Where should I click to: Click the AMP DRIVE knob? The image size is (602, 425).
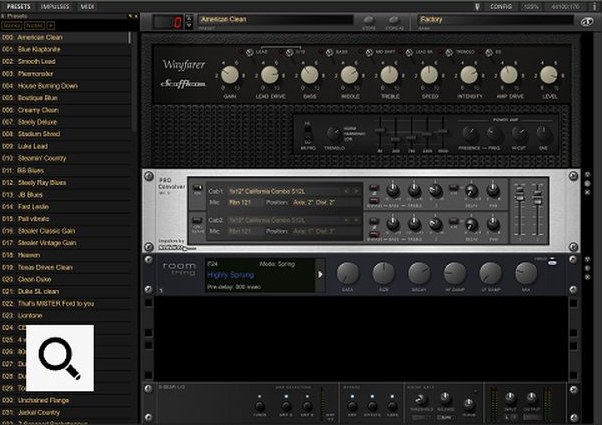pos(509,75)
